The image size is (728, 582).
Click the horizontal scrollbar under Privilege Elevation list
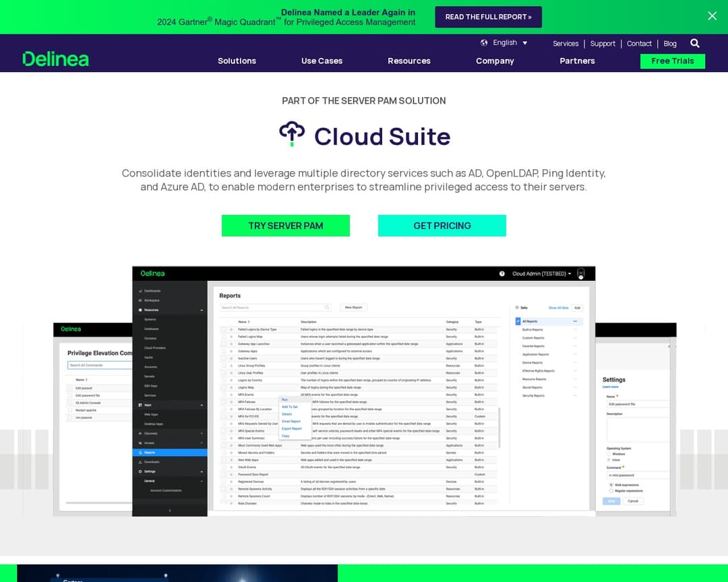click(98, 503)
